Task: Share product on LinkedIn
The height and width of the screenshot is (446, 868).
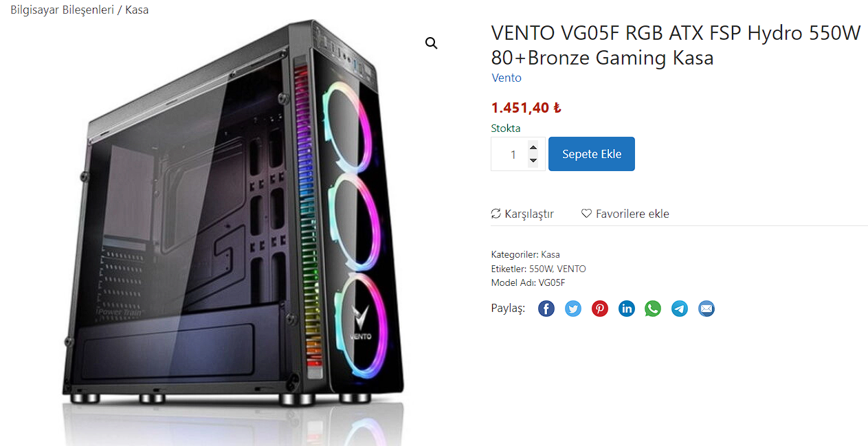Action: pyautogui.click(x=627, y=309)
